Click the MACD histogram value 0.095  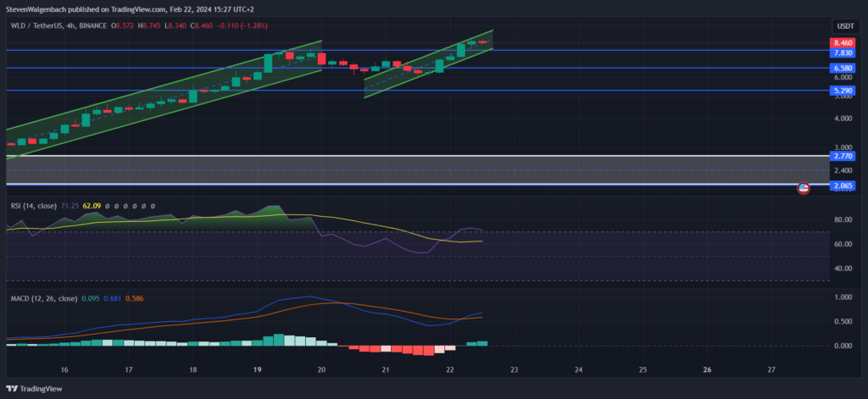coord(90,297)
